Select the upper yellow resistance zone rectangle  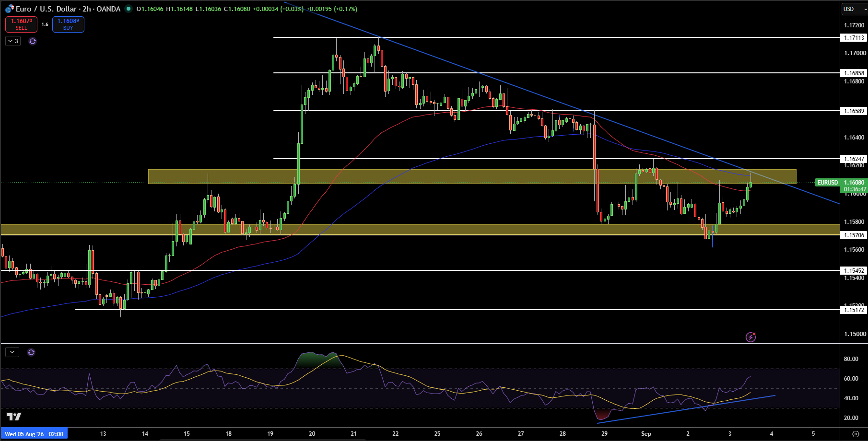point(472,176)
